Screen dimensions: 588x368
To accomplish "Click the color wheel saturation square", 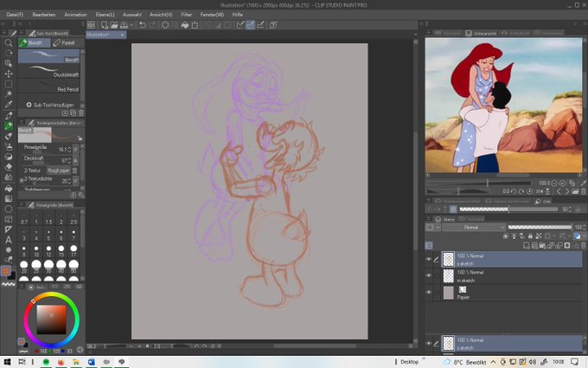I will pos(51,320).
